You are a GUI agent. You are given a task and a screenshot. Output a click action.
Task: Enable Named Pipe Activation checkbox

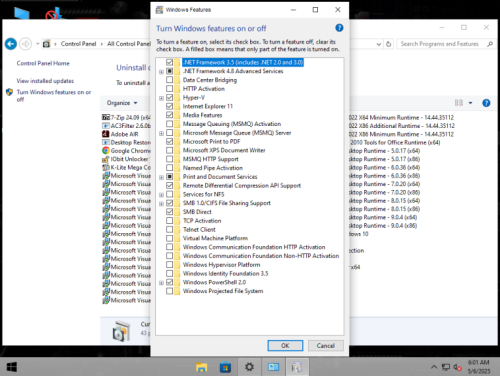170,168
